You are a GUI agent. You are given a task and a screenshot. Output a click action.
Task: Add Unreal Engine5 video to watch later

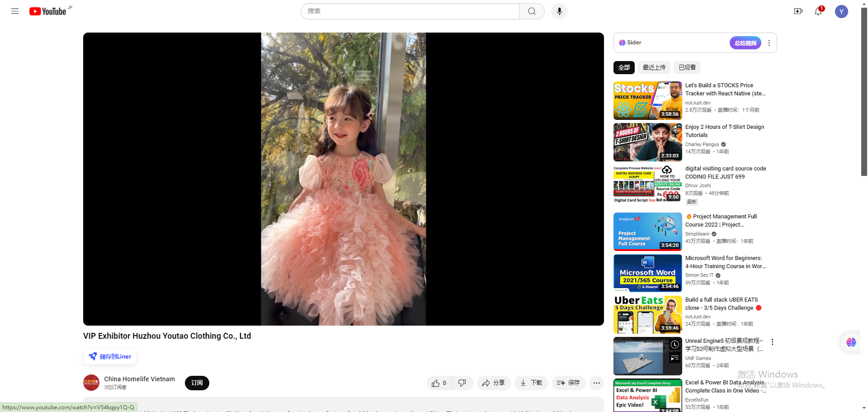[675, 345]
